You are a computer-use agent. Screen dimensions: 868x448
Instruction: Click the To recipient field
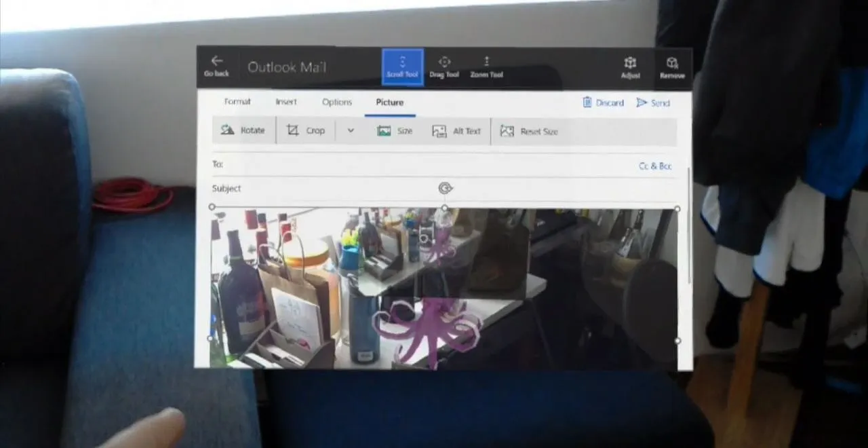click(420, 164)
